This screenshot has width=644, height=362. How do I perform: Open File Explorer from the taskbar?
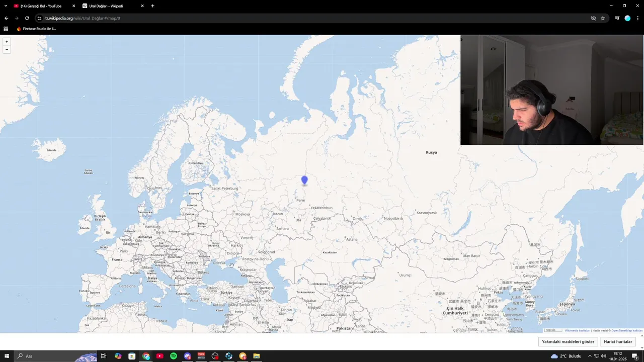point(257,356)
